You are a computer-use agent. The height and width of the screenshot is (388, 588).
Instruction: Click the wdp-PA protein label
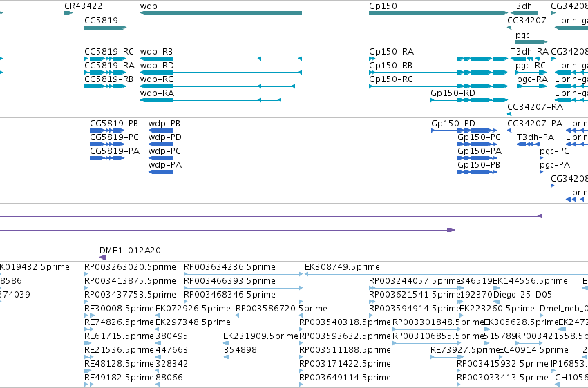(165, 165)
